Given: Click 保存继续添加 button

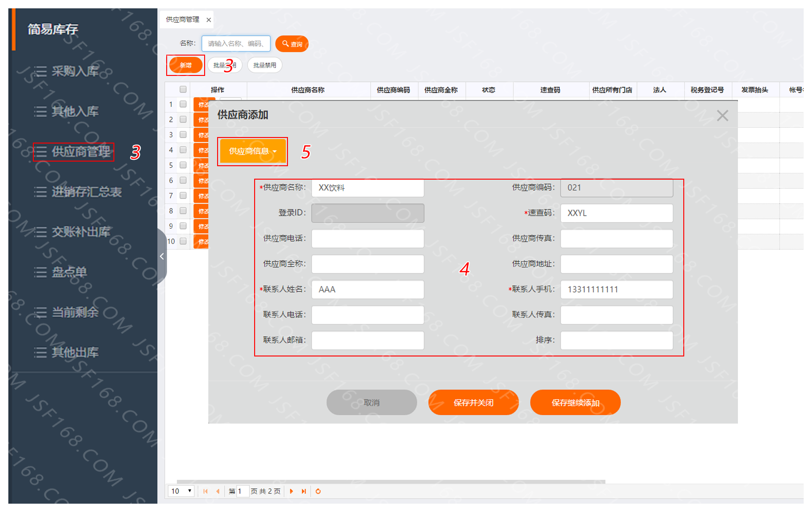Looking at the screenshot, I should point(575,402).
